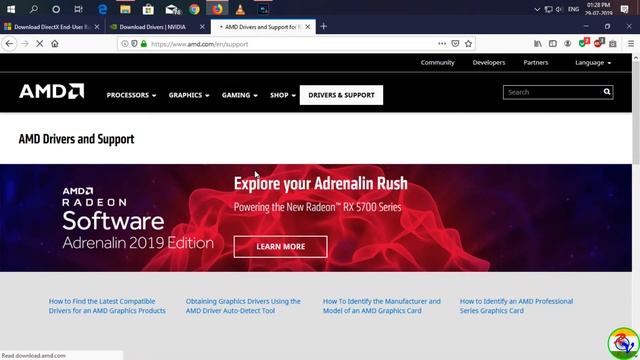Open the volume control in the system tray
This screenshot has width=640, height=360.
[x=559, y=9]
